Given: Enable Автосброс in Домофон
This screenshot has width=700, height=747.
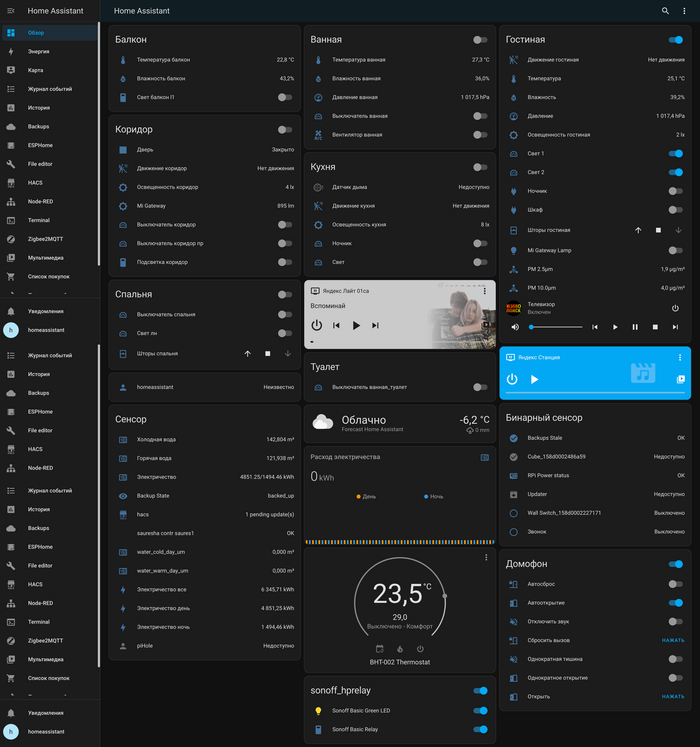Looking at the screenshot, I should pyautogui.click(x=676, y=584).
